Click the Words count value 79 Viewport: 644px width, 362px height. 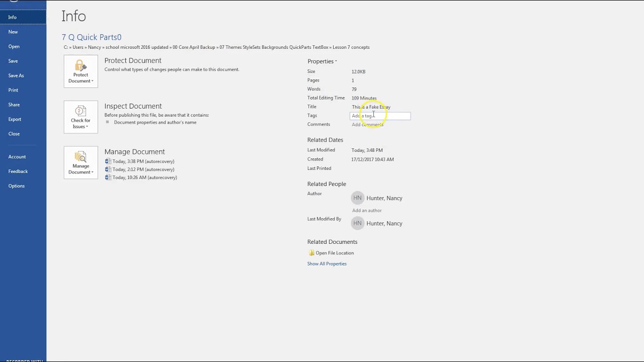pyautogui.click(x=354, y=89)
